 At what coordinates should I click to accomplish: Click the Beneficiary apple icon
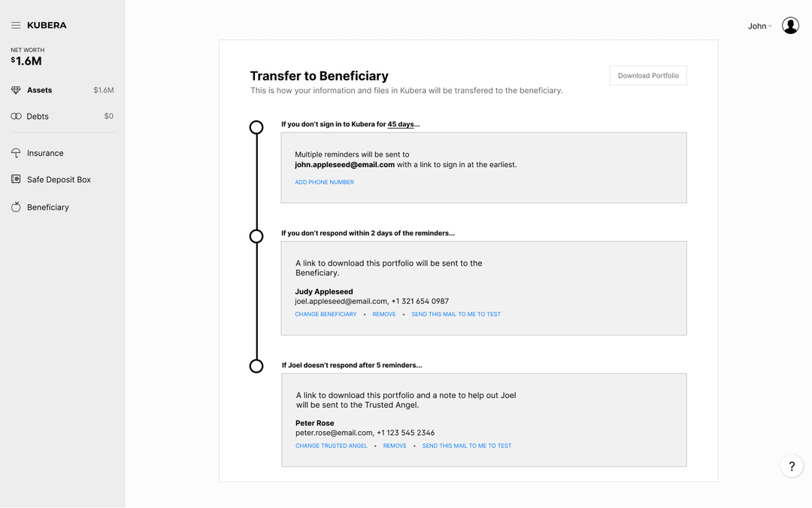point(16,207)
